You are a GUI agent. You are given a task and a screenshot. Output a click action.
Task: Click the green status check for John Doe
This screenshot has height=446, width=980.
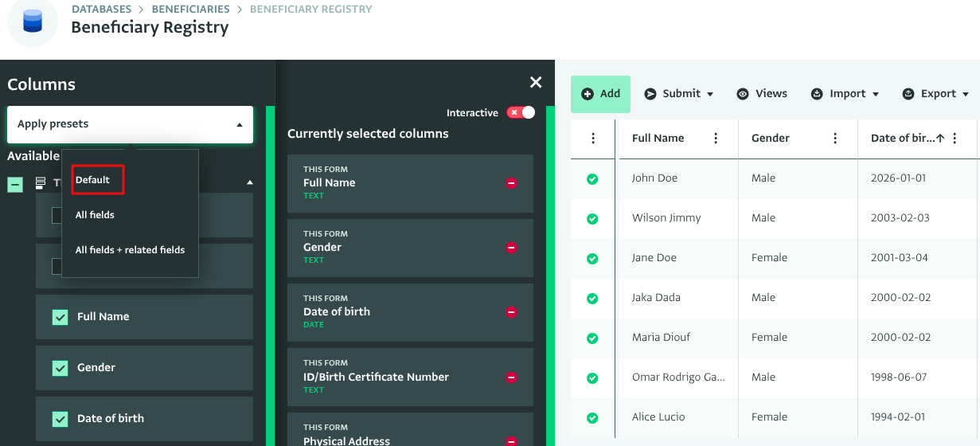pyautogui.click(x=592, y=179)
